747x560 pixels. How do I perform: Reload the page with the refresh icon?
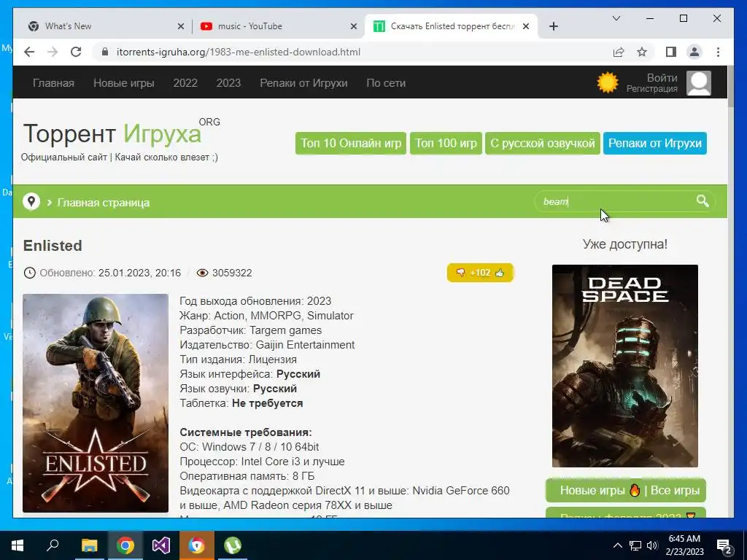[76, 52]
